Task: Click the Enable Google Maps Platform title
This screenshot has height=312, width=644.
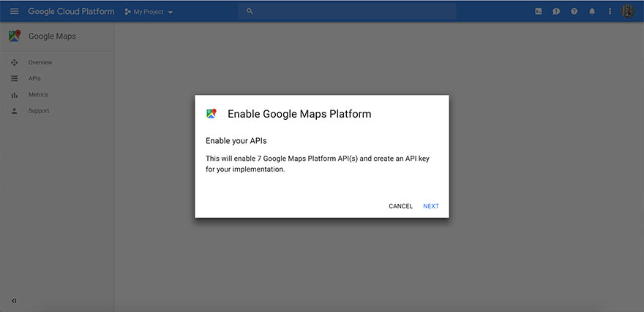Action: 299,114
